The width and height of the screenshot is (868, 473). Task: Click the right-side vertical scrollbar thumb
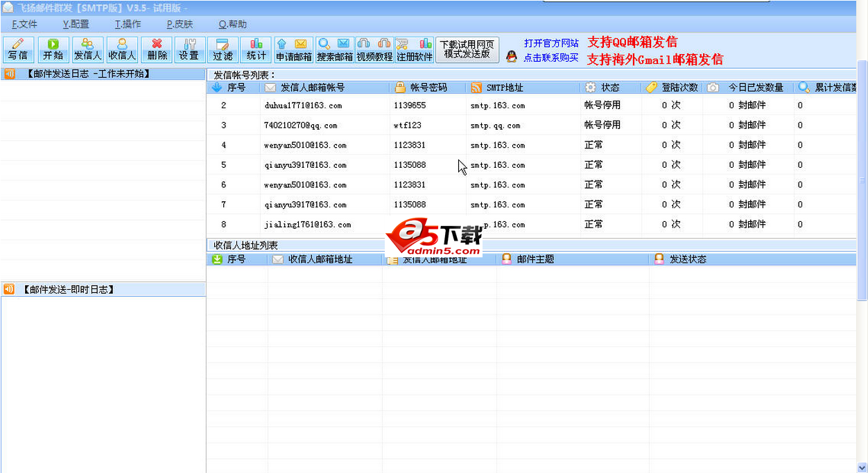(x=862, y=180)
